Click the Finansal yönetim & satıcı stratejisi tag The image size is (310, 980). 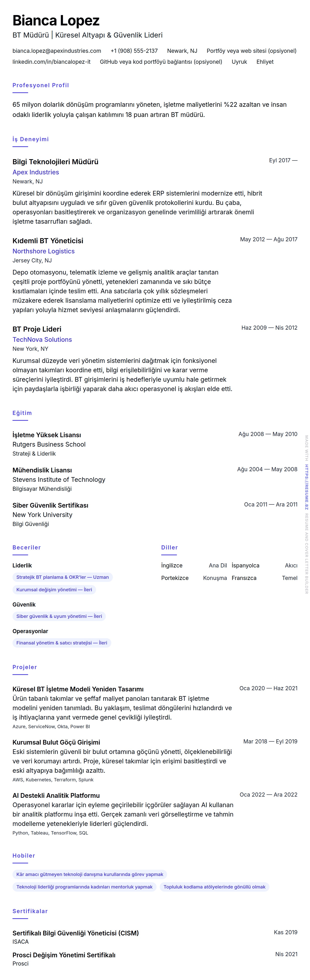(x=61, y=643)
